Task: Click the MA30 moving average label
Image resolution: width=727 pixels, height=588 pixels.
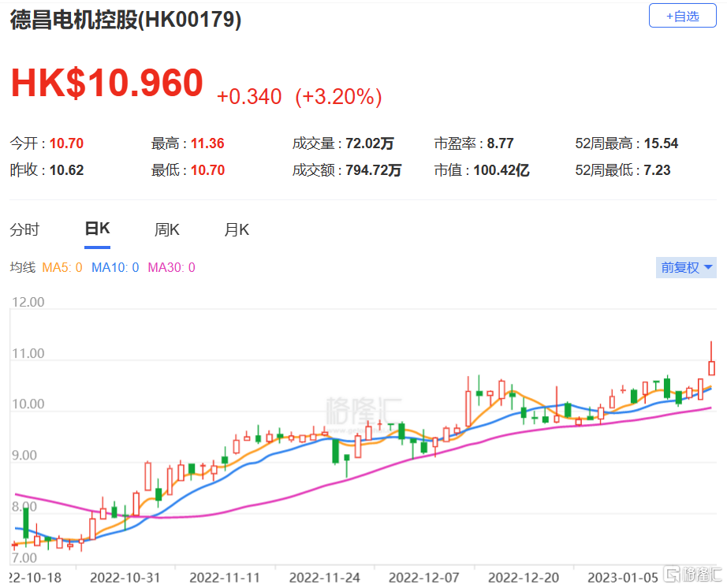Action: point(172,267)
